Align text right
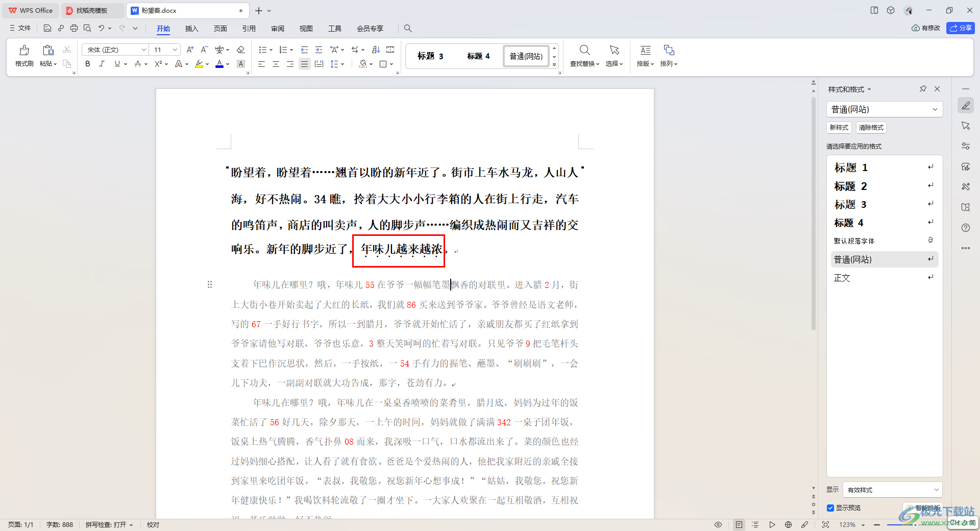This screenshot has height=531, width=980. (x=290, y=64)
